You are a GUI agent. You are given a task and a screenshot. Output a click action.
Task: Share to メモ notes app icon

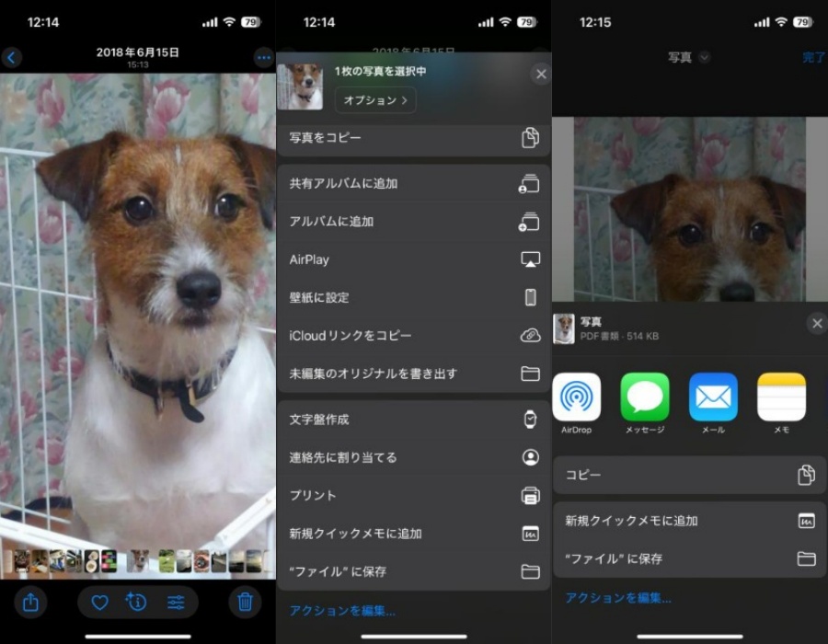(781, 397)
